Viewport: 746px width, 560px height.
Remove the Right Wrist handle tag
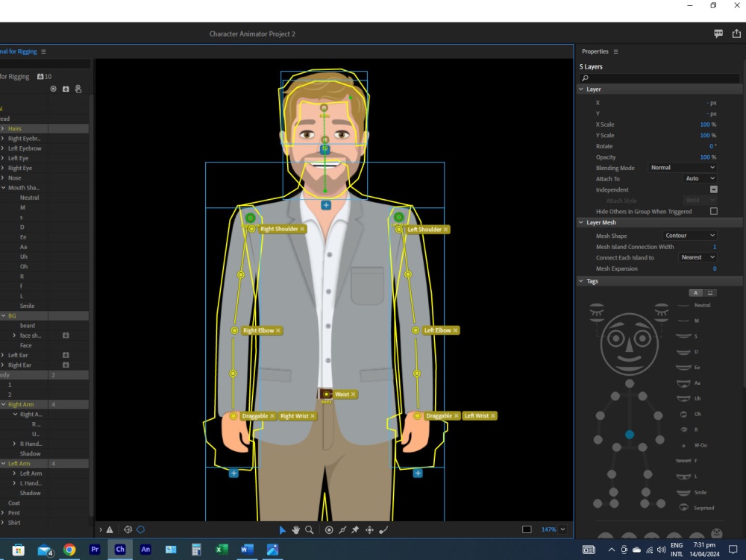point(313,416)
